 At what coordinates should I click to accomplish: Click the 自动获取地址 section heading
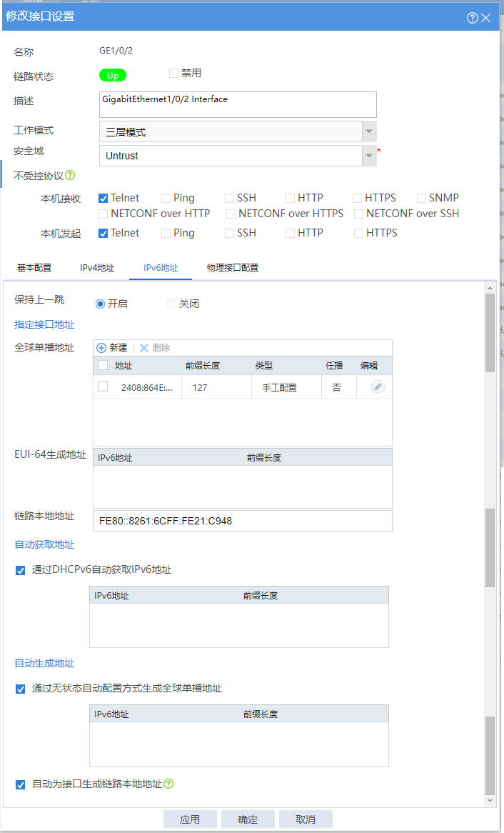coord(44,545)
